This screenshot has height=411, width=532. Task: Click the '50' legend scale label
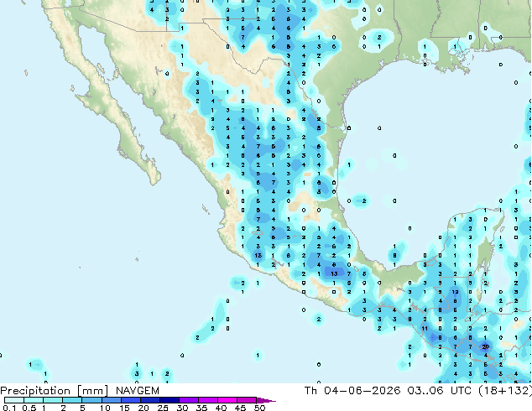pyautogui.click(x=259, y=408)
